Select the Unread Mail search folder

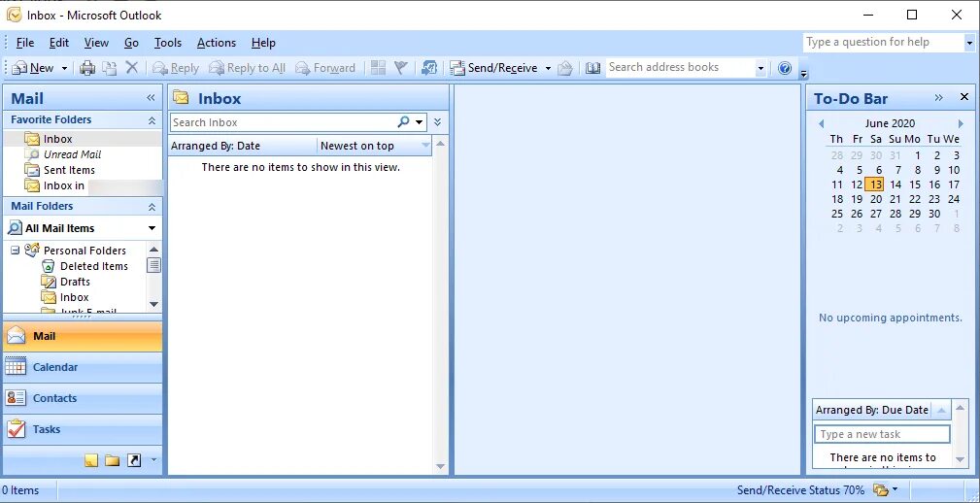pos(72,154)
